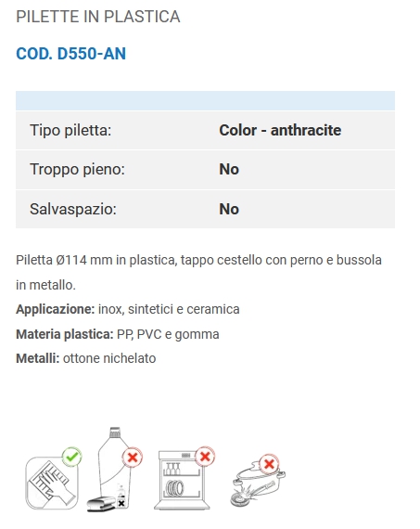The image size is (420, 529).
Task: Click the Troppo pieno No value
Action: coord(229,169)
